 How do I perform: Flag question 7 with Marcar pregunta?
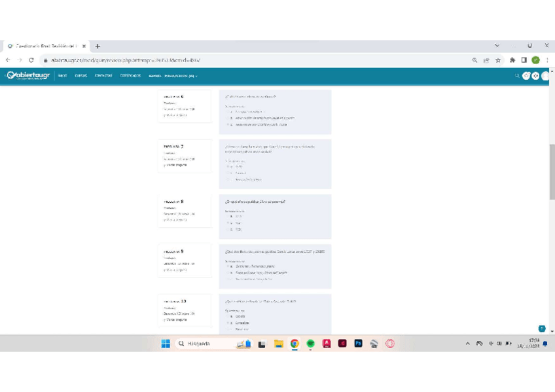pos(175,165)
